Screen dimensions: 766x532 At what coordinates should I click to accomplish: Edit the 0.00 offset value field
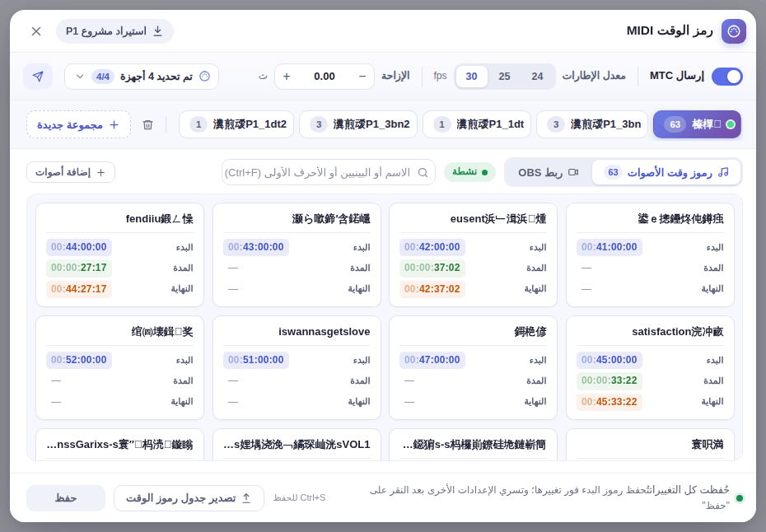pos(325,77)
